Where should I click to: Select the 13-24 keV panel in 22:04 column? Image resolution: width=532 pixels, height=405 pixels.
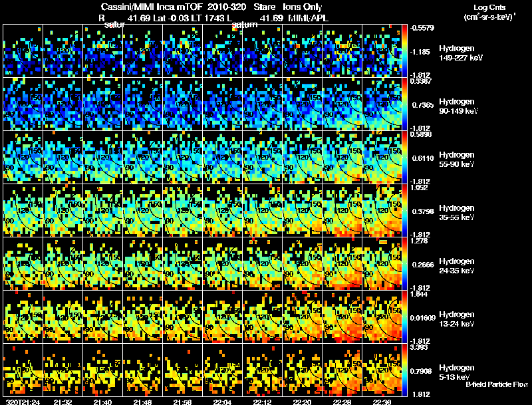point(223,317)
